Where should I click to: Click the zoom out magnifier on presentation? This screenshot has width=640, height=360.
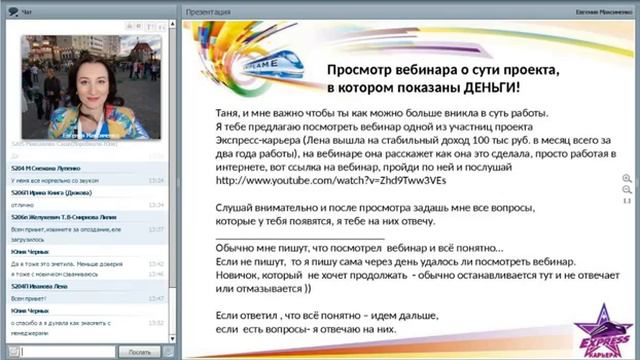[x=627, y=190]
